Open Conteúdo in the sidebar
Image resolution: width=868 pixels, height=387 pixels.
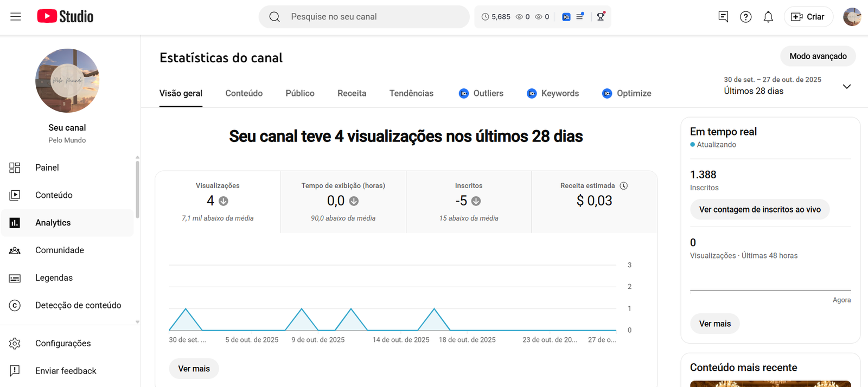pos(67,195)
